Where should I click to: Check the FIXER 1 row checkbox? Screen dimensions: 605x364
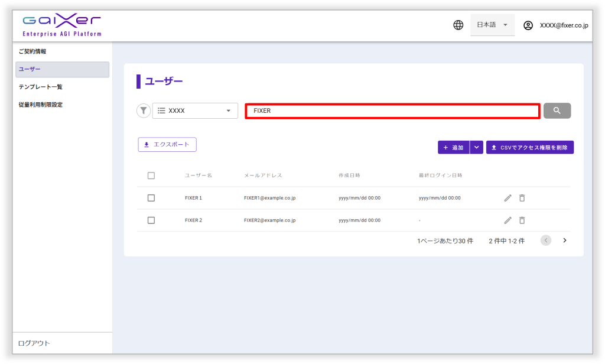[151, 198]
